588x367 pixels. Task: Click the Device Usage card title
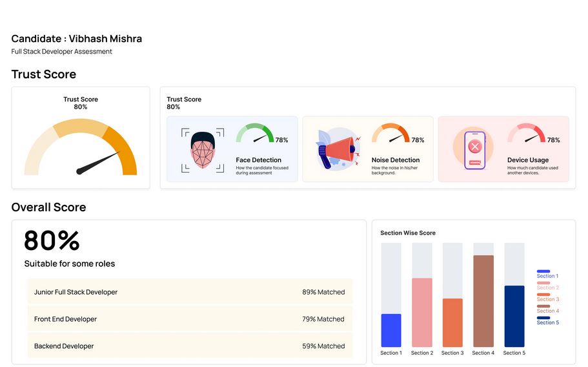(x=527, y=160)
